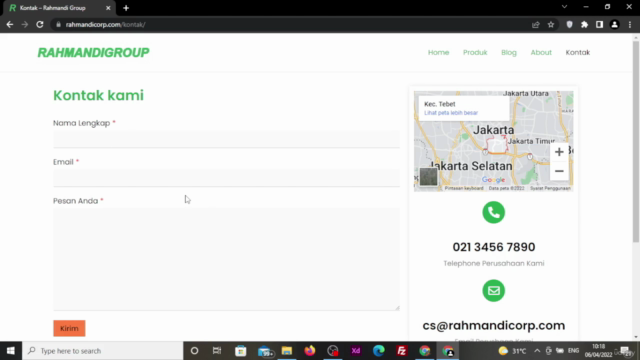The width and height of the screenshot is (640, 360).
Task: Click the Nama Lengkap input field
Action: coord(226,139)
